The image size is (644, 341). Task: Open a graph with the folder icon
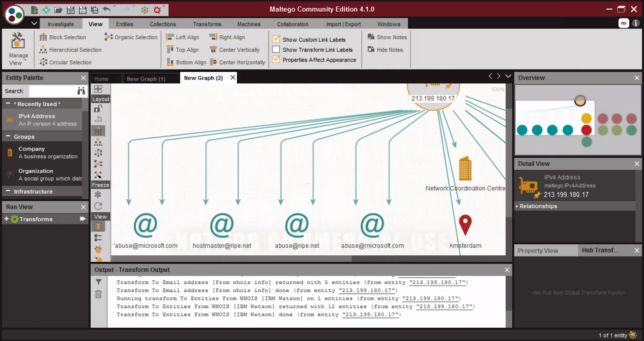pyautogui.click(x=58, y=10)
